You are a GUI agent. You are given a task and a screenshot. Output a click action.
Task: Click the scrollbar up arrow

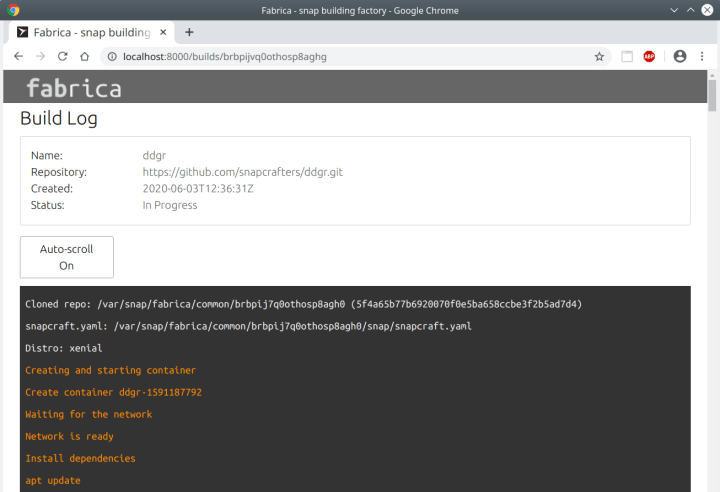(x=712, y=75)
